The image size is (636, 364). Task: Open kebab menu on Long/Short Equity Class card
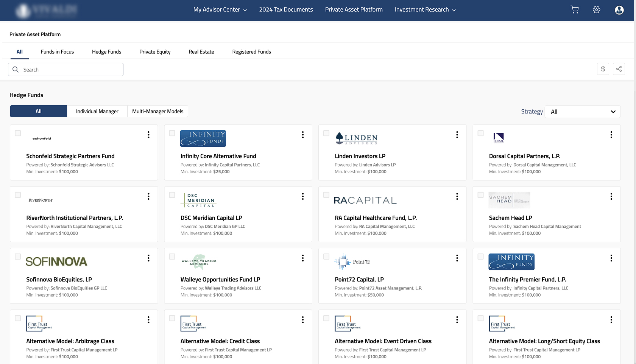coord(611,320)
